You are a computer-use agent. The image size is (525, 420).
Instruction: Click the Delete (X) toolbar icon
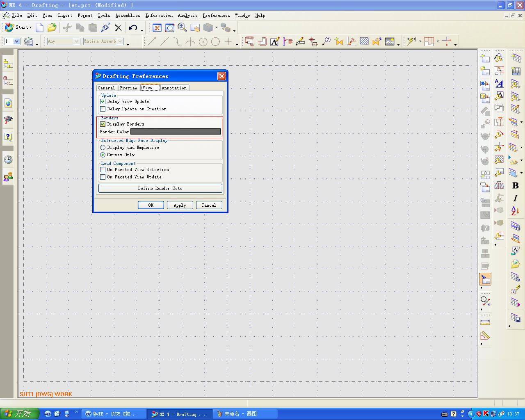click(119, 27)
